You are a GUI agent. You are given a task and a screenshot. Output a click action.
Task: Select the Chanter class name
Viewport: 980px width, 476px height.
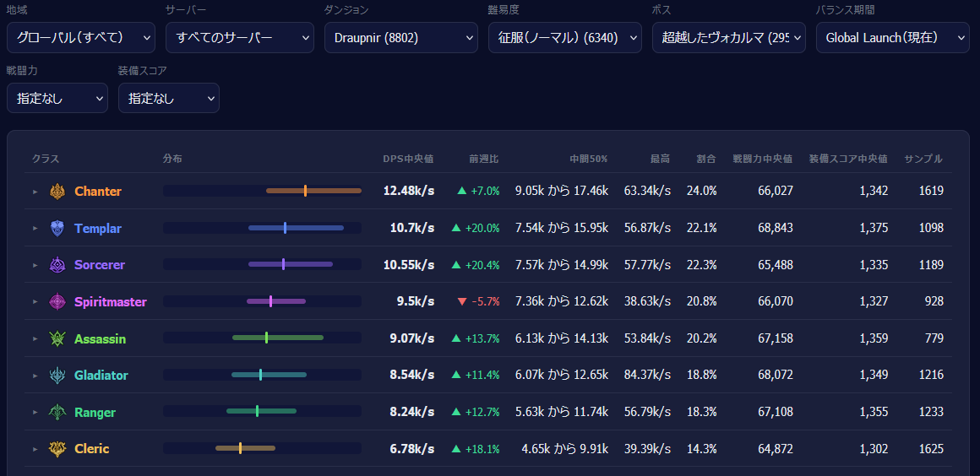click(97, 191)
